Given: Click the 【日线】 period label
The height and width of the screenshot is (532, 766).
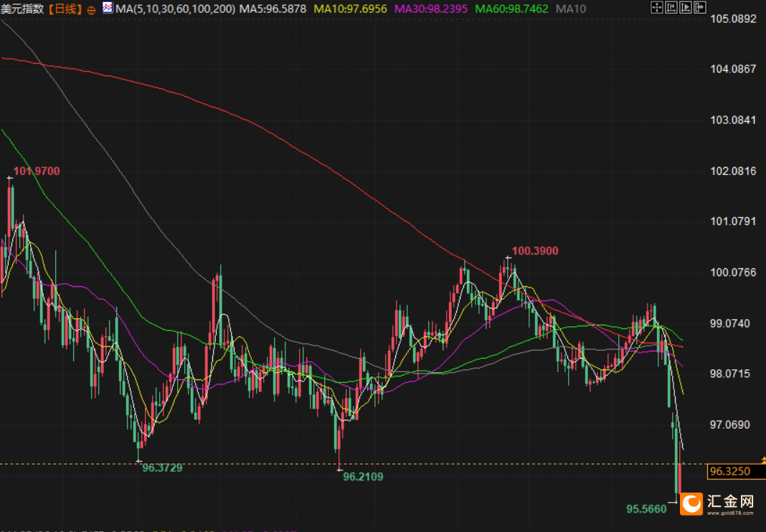Looking at the screenshot, I should tap(65, 9).
